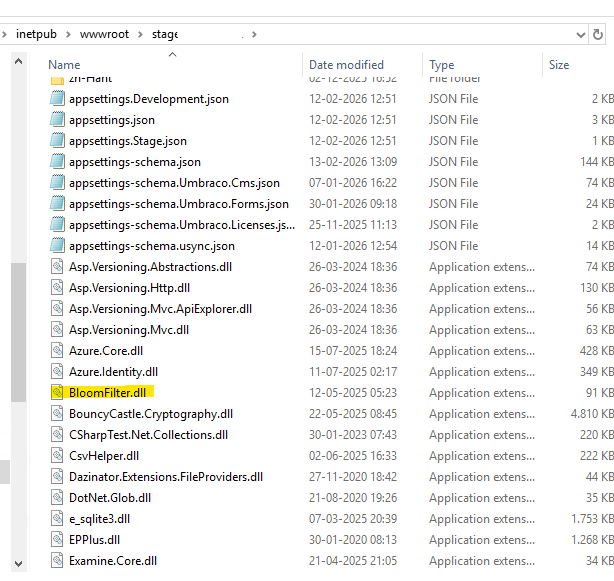Click the Examine.Core.dll file icon
The width and height of the screenshot is (614, 581).
click(57, 561)
